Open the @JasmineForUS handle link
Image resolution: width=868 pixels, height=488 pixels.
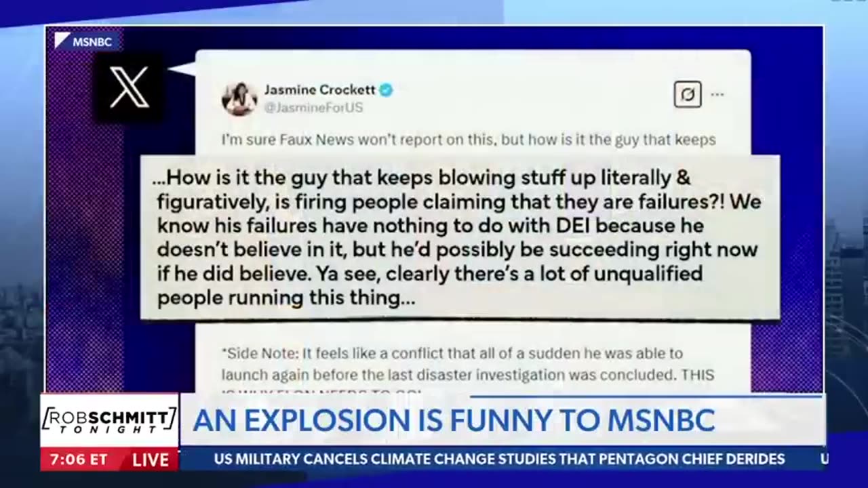point(313,107)
